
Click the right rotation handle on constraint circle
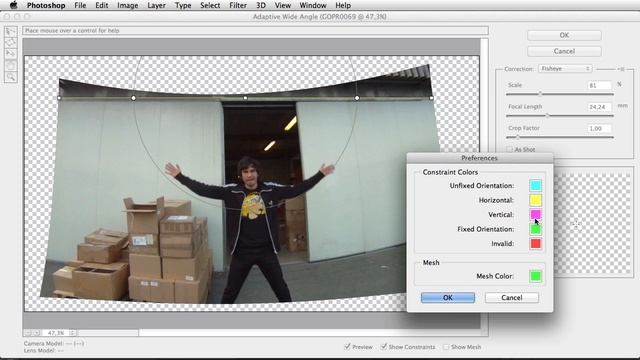pyautogui.click(x=357, y=98)
